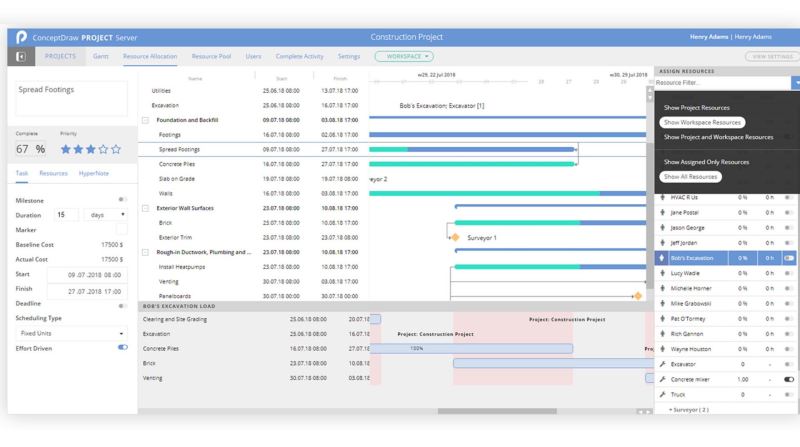Screen dimensions: 800x447
Task: Click wrench icon beside Truck
Action: 662,394
